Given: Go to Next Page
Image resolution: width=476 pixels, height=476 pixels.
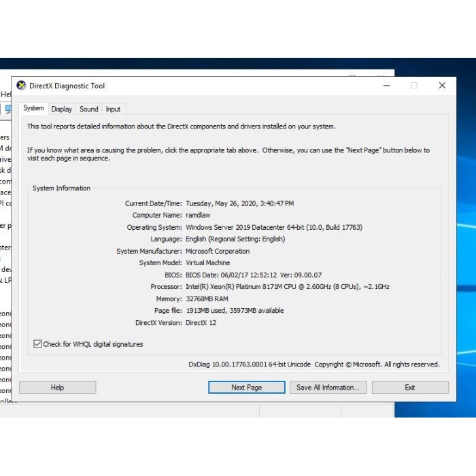Looking at the screenshot, I should coord(246,388).
